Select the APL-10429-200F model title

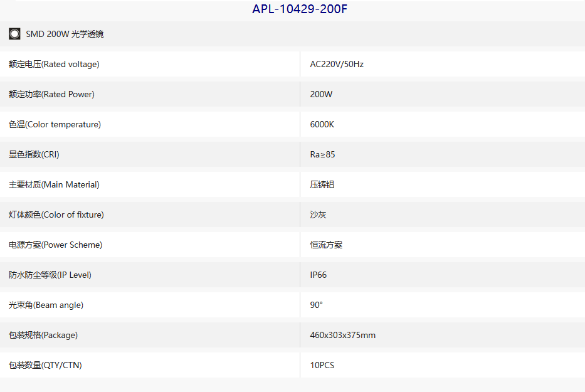pyautogui.click(x=300, y=9)
